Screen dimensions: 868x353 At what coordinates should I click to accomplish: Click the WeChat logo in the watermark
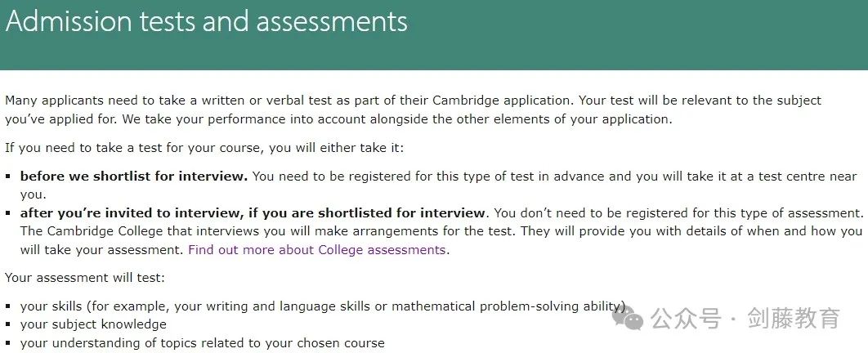[628, 319]
